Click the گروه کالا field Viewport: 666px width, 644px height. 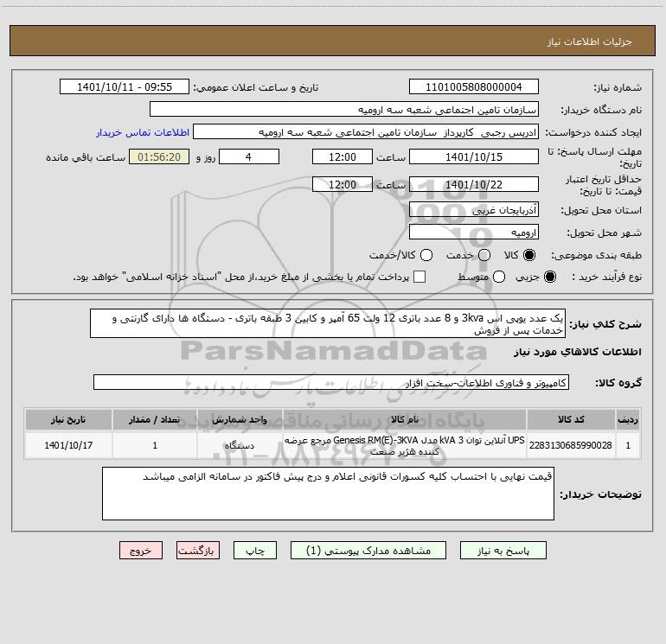coord(331,382)
